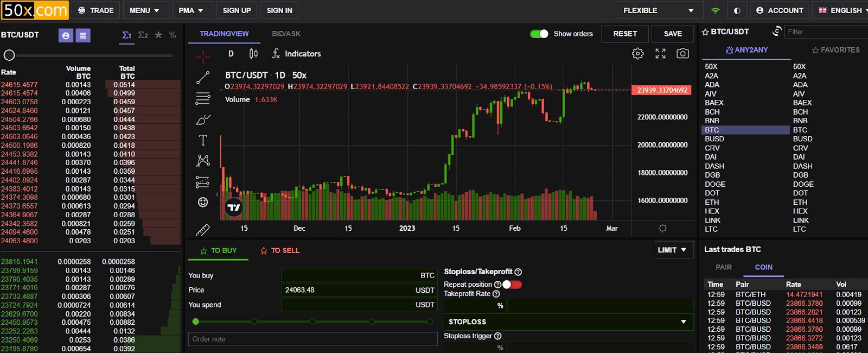868x353 pixels.
Task: Select the forecasting and measurement tool
Action: tap(203, 182)
